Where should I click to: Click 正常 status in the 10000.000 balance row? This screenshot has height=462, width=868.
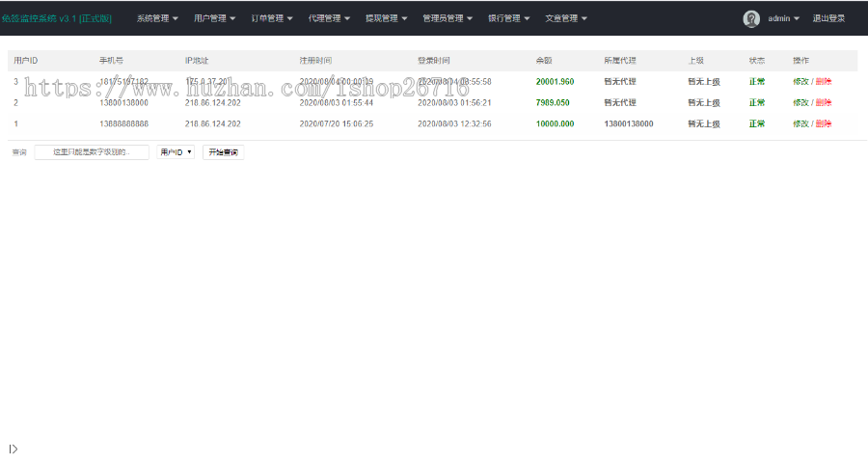pyautogui.click(x=757, y=123)
